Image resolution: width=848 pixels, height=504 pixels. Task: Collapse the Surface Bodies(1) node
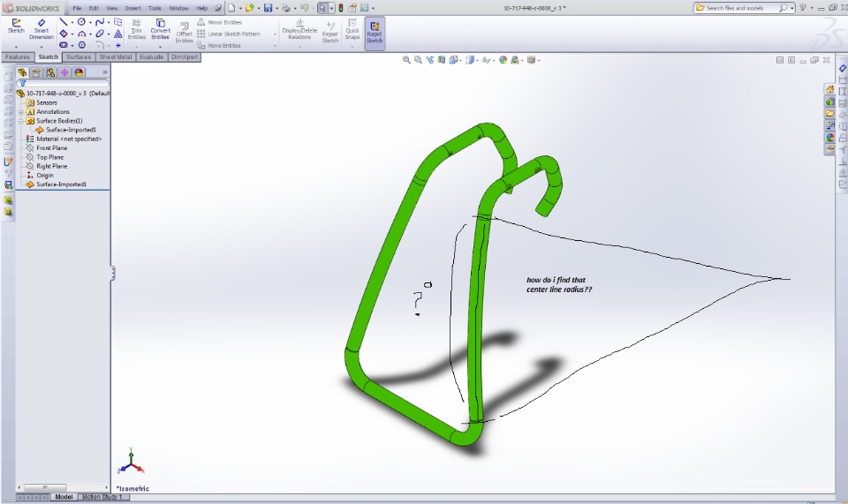(20, 121)
